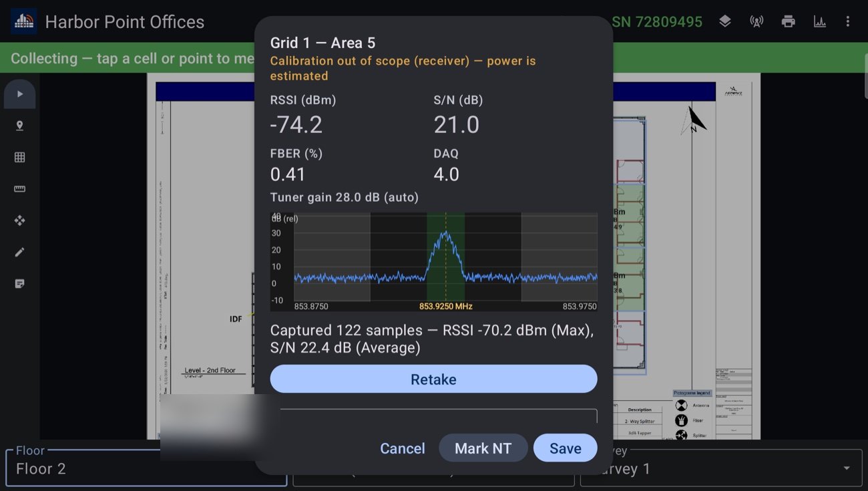
Task: Click the 853.9250 MHz center frequency label
Action: pyautogui.click(x=445, y=307)
